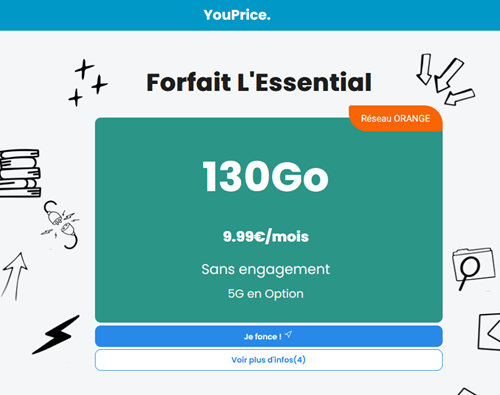Click the three down arrows doodle

tap(445, 79)
